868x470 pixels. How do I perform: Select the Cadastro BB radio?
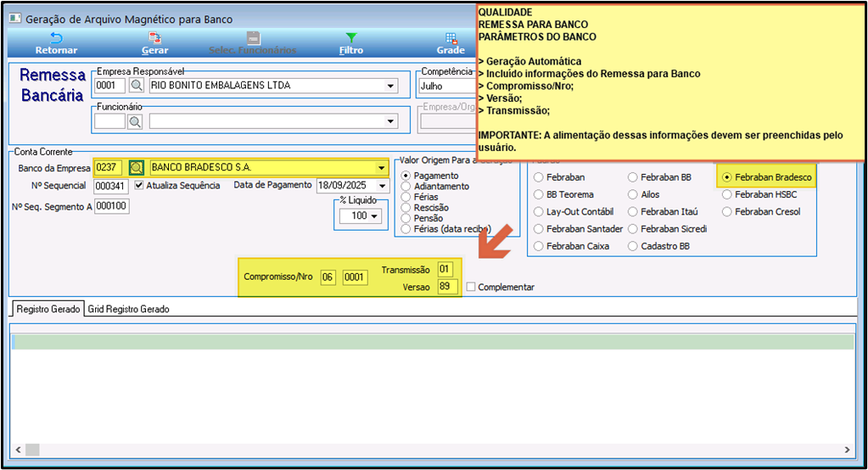633,246
